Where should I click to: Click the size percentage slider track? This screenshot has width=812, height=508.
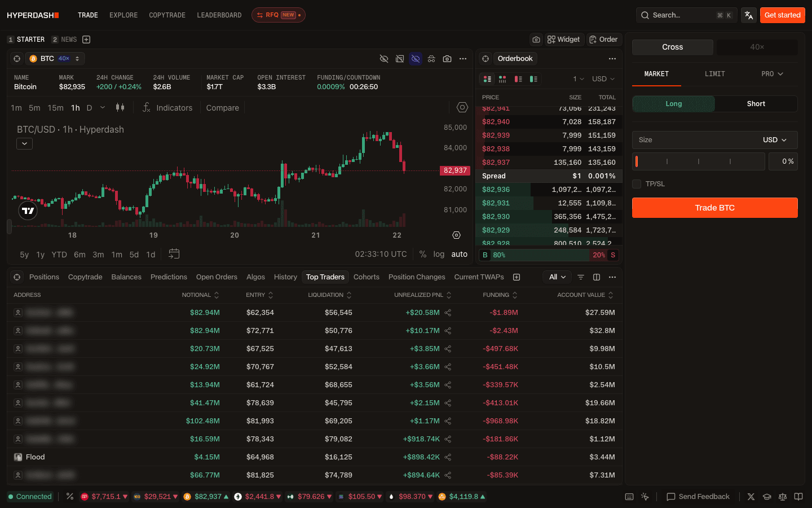(699, 161)
